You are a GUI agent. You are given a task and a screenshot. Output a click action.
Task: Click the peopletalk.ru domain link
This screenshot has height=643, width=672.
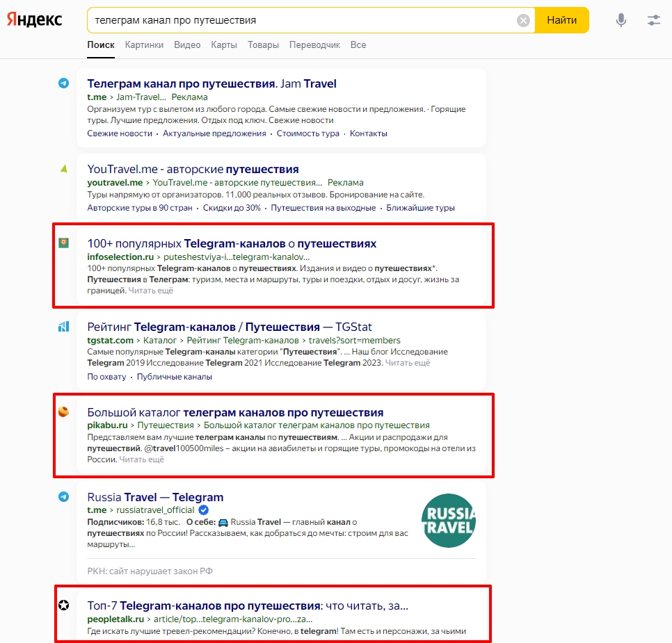coord(115,619)
